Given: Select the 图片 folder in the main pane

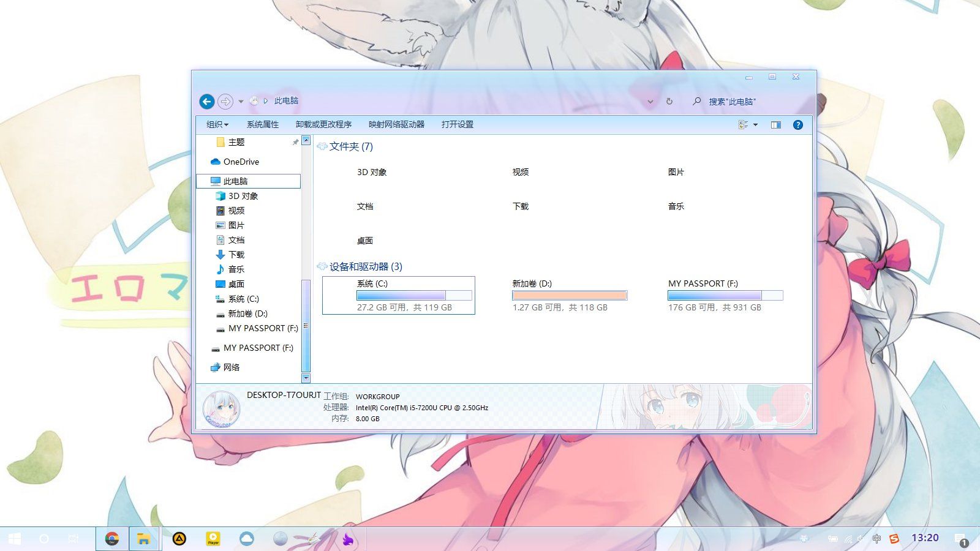Looking at the screenshot, I should [676, 172].
